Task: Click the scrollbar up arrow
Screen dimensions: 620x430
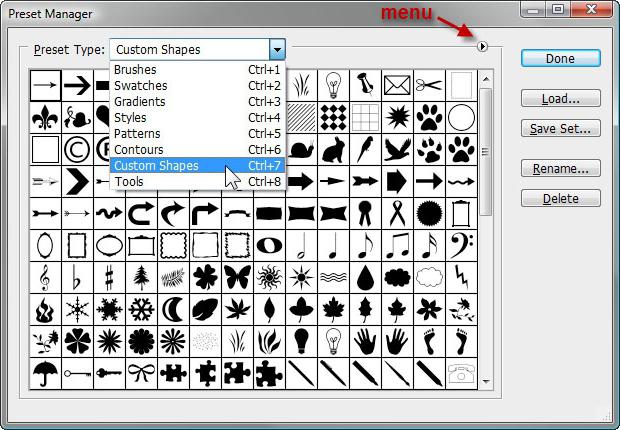Action: click(486, 79)
